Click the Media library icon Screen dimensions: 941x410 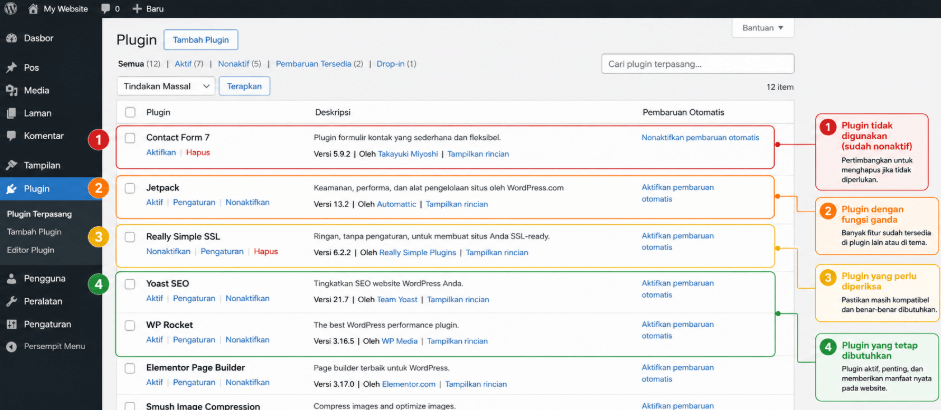coord(11,91)
